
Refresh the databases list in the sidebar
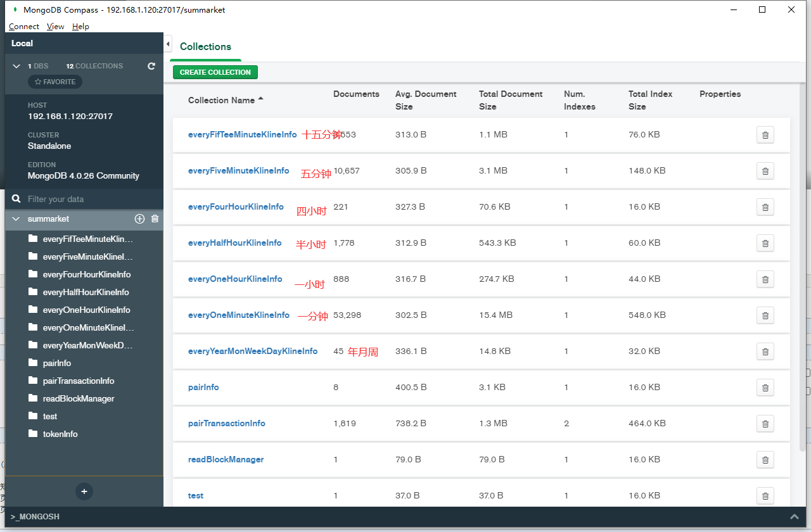coord(151,66)
